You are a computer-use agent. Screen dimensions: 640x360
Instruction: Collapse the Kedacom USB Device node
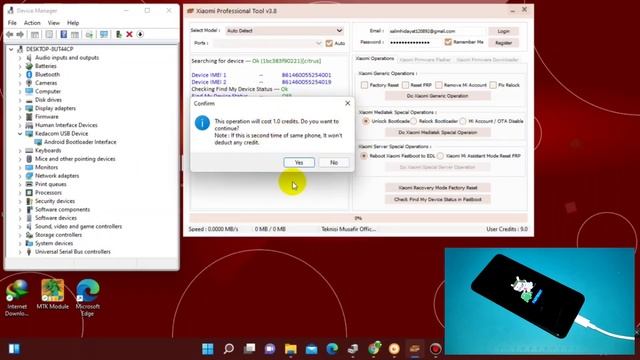tap(20, 133)
